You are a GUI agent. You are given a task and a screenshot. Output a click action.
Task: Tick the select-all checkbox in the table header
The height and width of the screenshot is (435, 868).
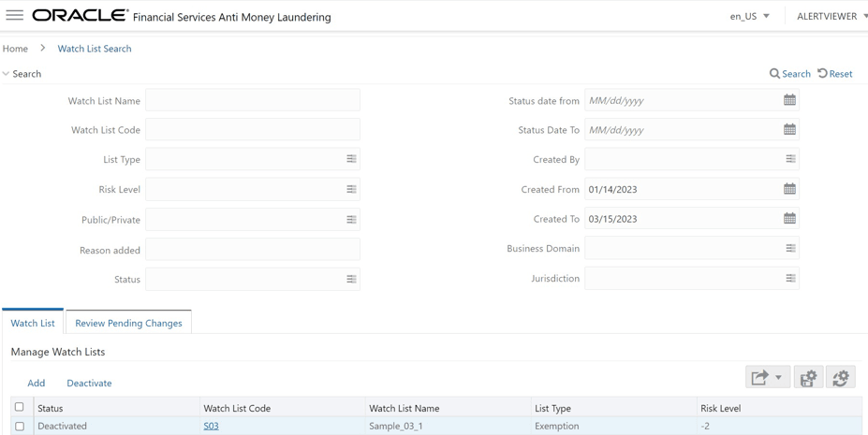[20, 407]
